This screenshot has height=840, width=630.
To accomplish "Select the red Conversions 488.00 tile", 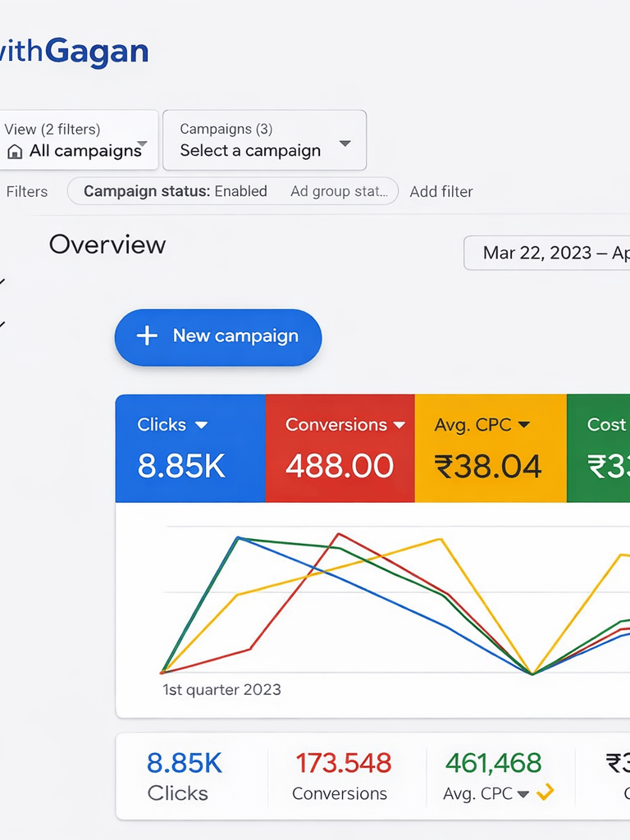I will [340, 449].
